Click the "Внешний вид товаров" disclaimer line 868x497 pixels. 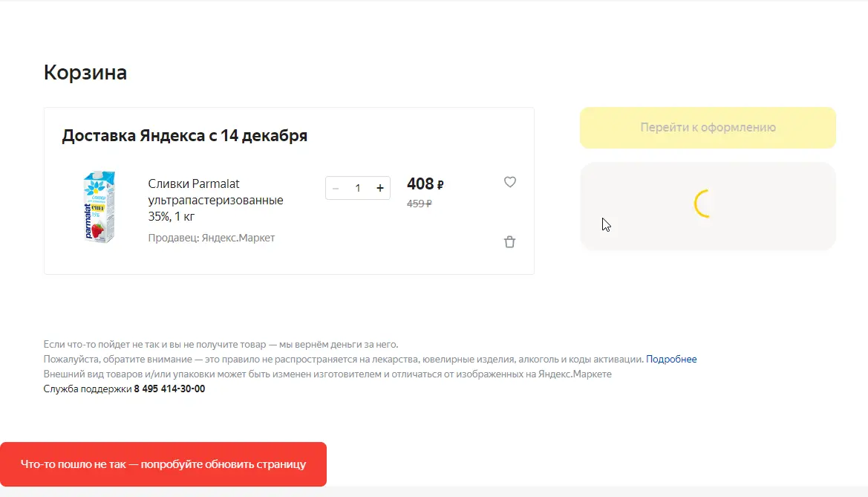click(327, 374)
